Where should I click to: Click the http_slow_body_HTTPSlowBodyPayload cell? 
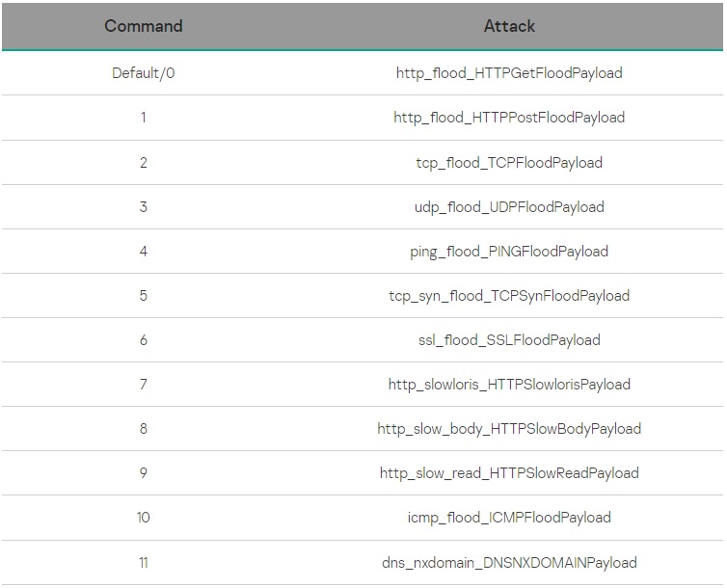point(509,429)
